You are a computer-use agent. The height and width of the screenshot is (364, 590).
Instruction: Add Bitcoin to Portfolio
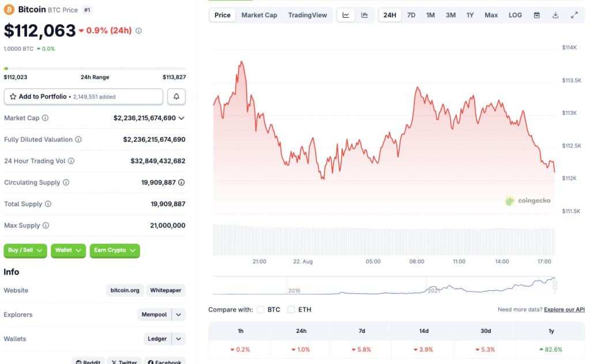point(84,97)
